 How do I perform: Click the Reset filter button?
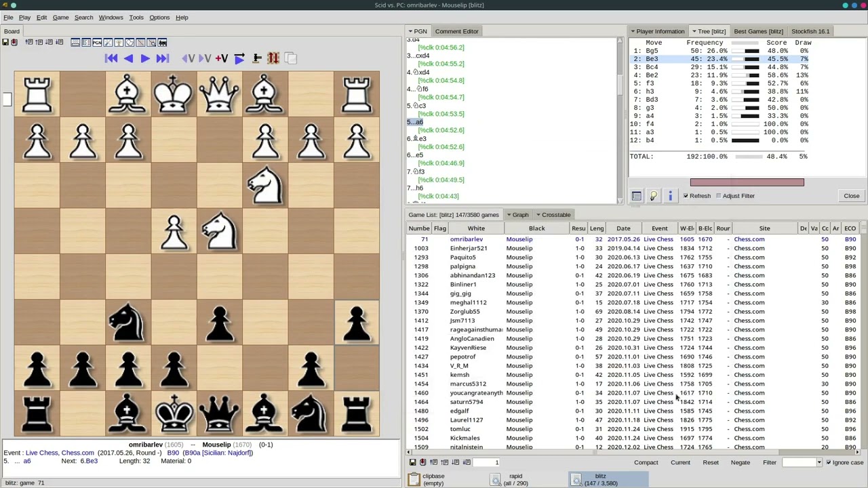[711, 462]
